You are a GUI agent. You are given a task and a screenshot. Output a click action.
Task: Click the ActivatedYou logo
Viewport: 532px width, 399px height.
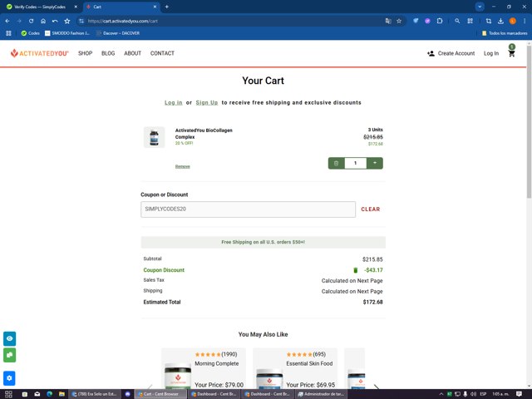pos(39,53)
